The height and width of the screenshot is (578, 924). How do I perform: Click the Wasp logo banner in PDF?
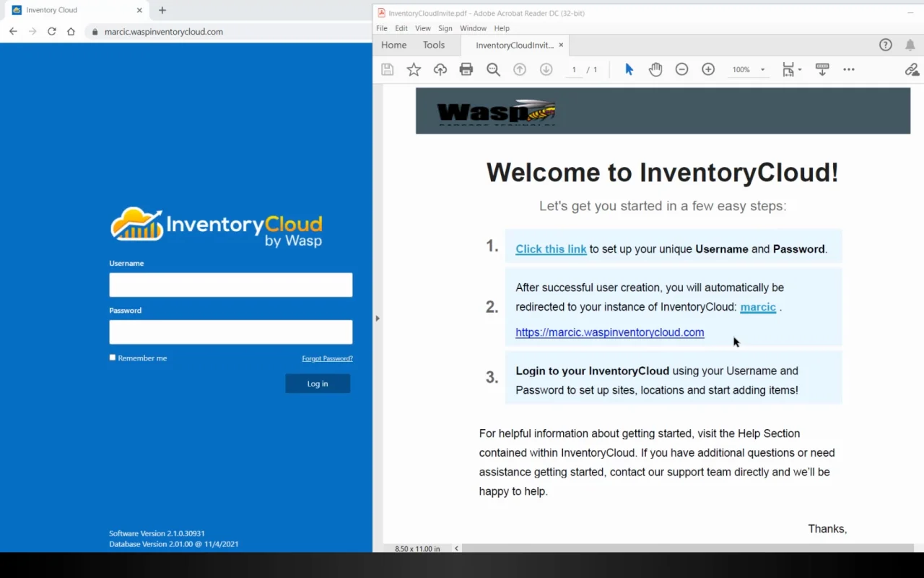click(663, 111)
